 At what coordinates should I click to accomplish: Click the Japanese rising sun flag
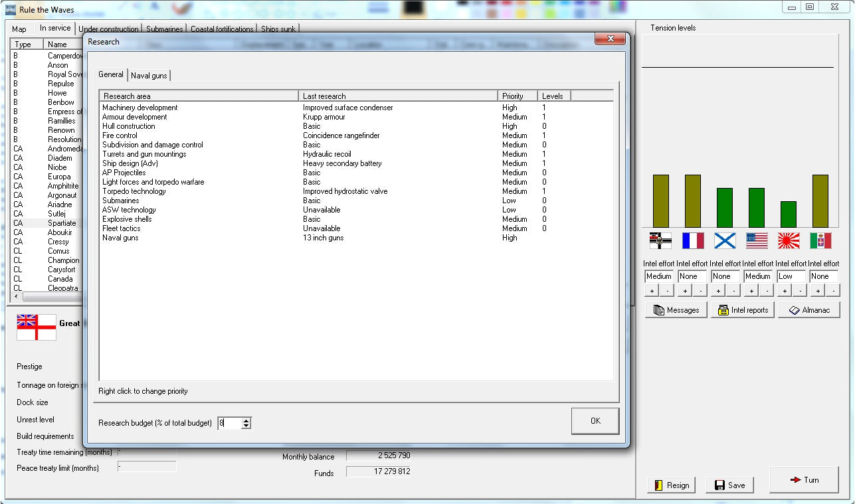tap(789, 240)
